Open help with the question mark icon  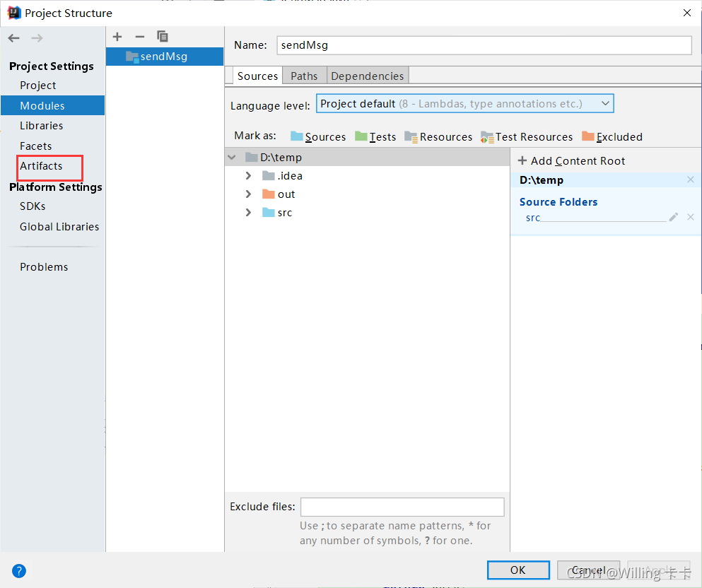[19, 571]
